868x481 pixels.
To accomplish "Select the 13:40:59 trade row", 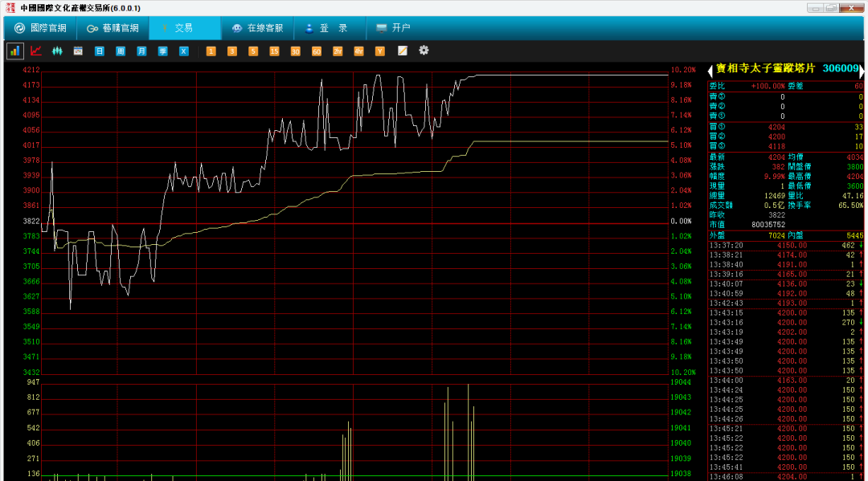I will click(785, 294).
